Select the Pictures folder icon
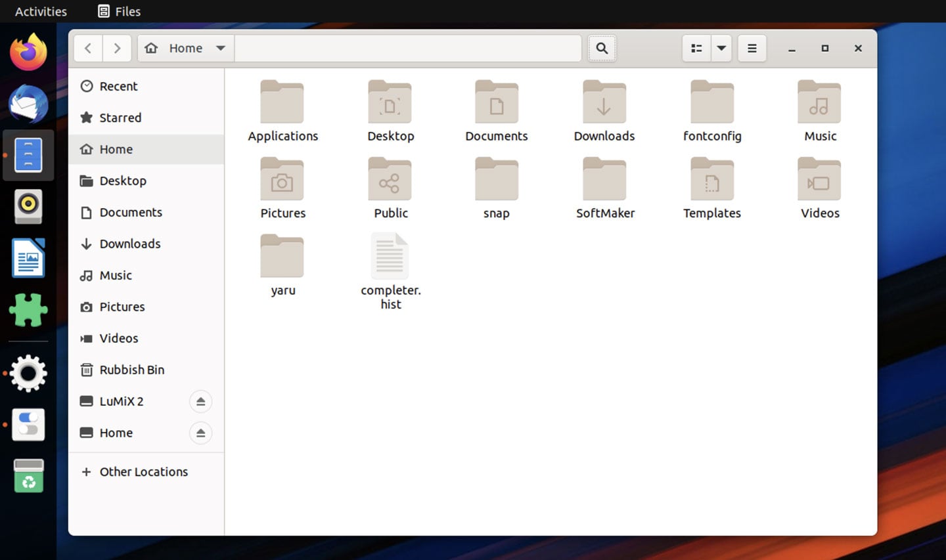The height and width of the screenshot is (560, 946). (282, 179)
